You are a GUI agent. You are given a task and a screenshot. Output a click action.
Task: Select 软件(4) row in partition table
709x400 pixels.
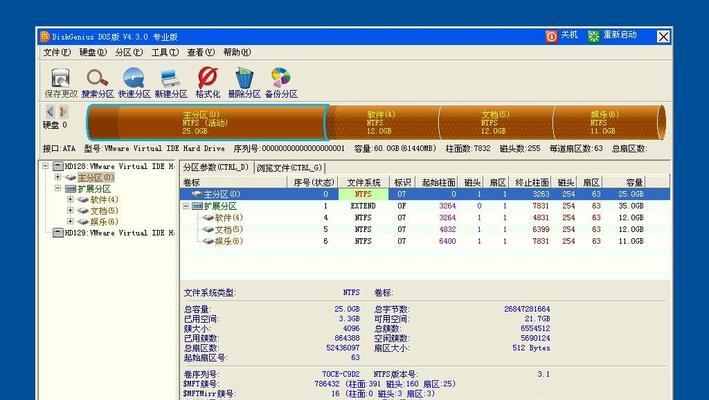pyautogui.click(x=425, y=218)
